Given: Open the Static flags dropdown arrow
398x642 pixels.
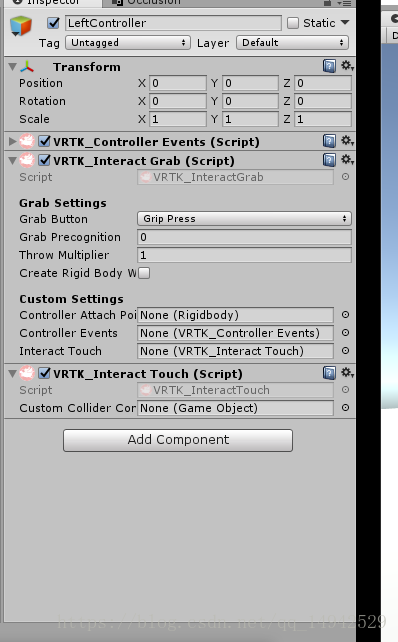Looking at the screenshot, I should click(x=345, y=23).
